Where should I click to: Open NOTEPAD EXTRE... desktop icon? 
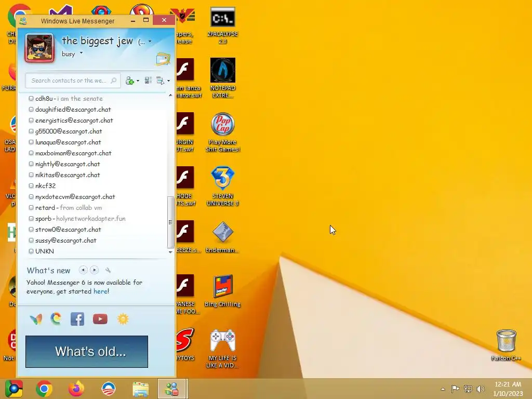(222, 78)
